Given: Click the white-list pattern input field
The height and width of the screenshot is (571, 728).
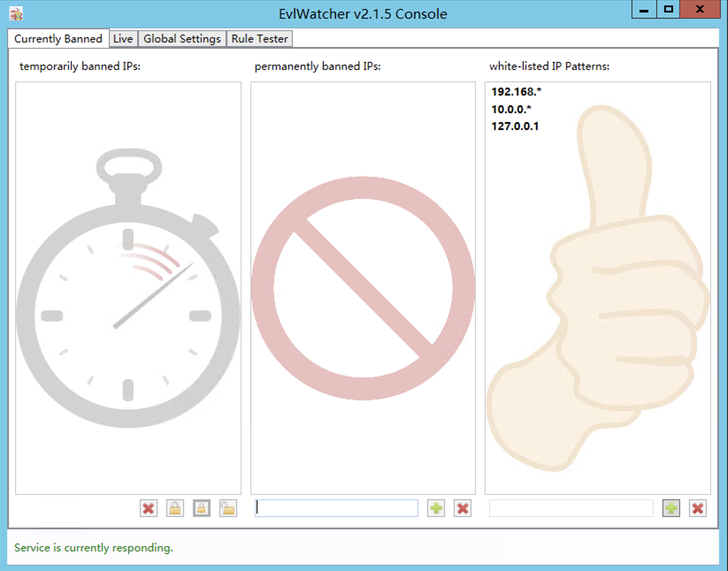Looking at the screenshot, I should (571, 508).
